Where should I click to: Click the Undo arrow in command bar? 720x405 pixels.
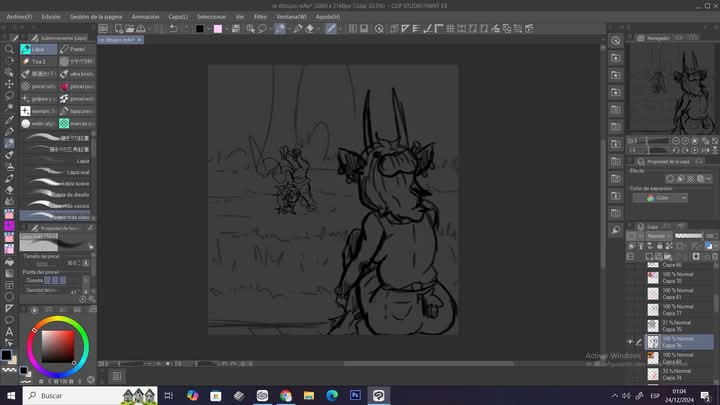[x=173, y=28]
